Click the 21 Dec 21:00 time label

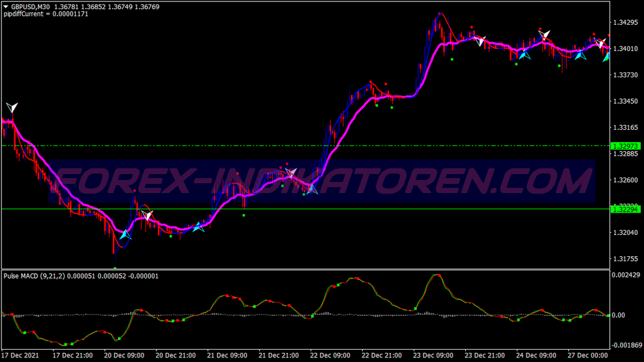click(279, 355)
